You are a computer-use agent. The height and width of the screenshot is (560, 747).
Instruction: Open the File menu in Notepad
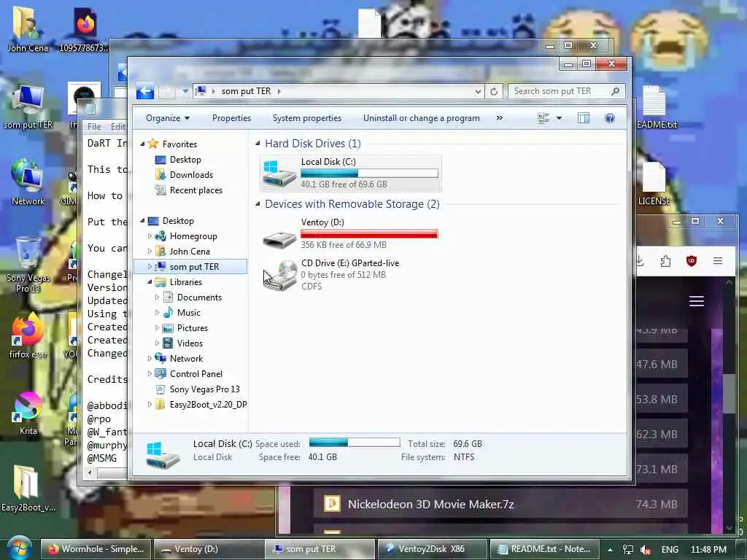coord(94,127)
